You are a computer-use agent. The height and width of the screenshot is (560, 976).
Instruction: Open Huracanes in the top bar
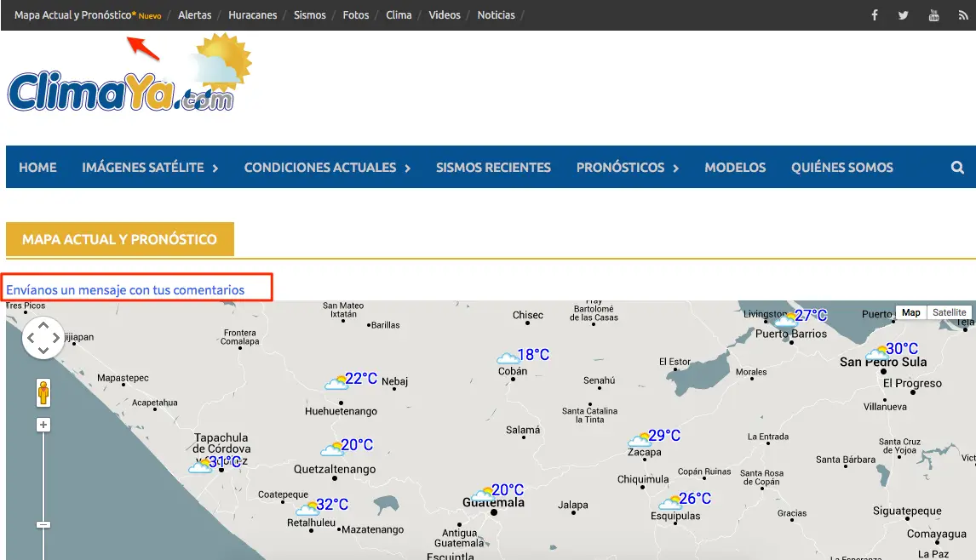[253, 15]
